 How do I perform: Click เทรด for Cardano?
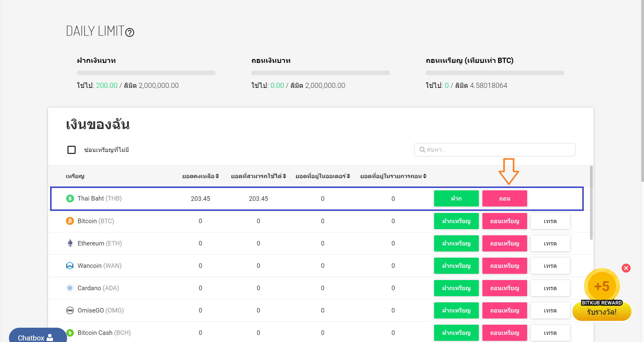(550, 288)
